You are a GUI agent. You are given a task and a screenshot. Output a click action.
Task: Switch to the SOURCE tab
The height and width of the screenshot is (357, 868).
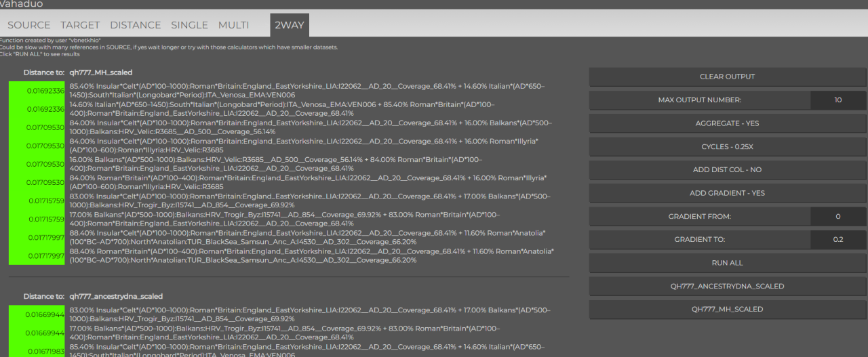point(29,25)
